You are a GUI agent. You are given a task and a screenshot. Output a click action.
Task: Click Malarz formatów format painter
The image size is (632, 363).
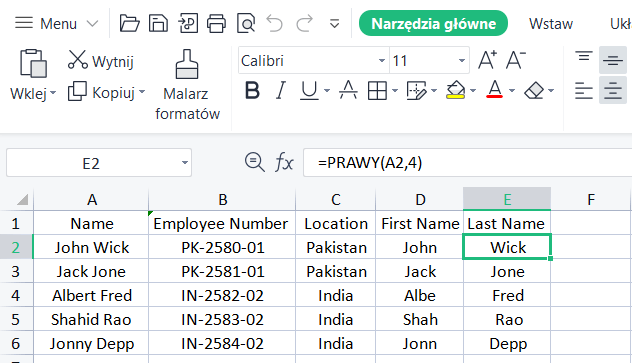pos(187,85)
